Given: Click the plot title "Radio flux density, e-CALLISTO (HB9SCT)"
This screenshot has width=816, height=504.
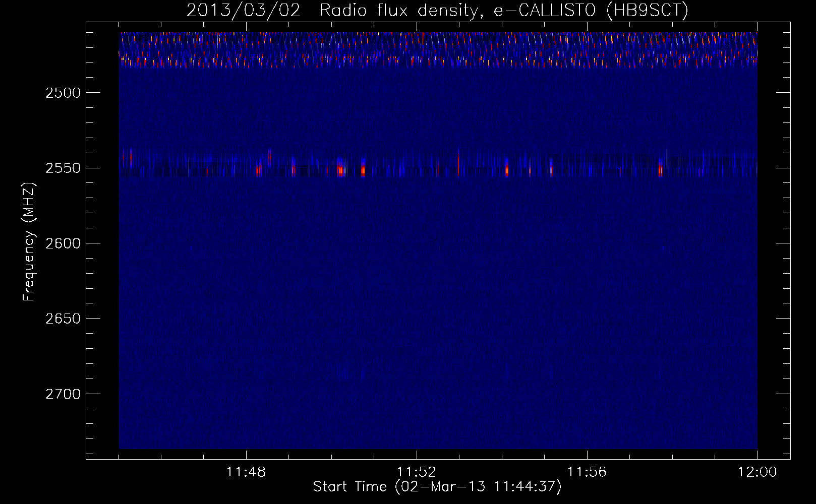Looking at the screenshot, I should pyautogui.click(x=504, y=10).
